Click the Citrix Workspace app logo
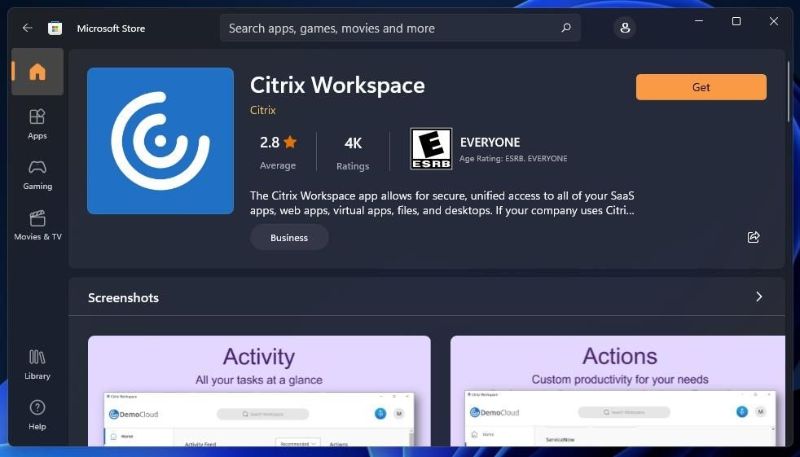The height and width of the screenshot is (457, 800). click(160, 141)
